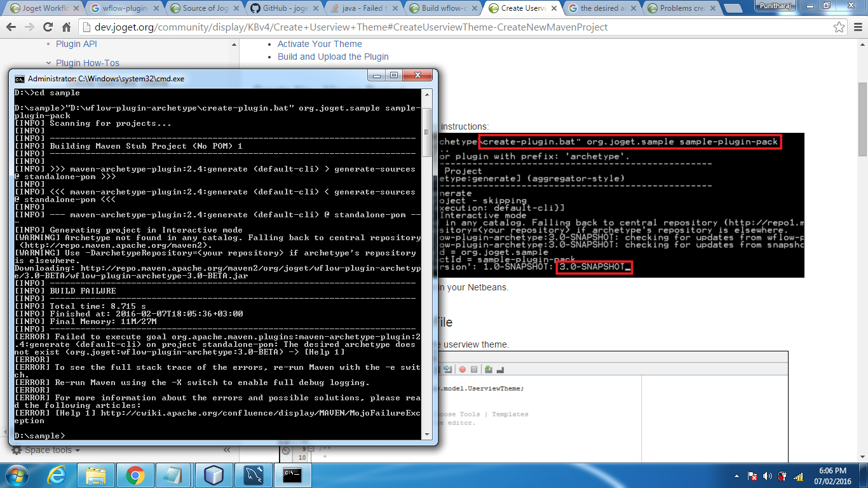Open the cmd.exe window system menu icon

tap(20, 79)
